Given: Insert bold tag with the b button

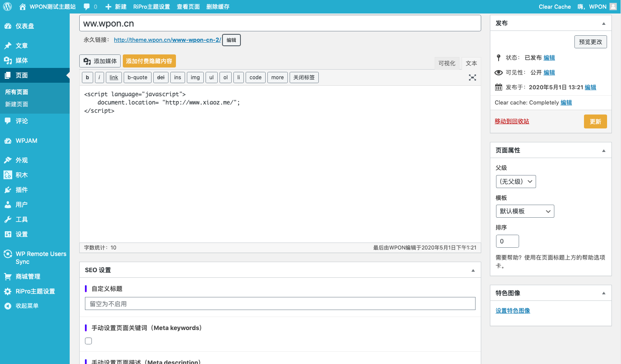Looking at the screenshot, I should (87, 78).
